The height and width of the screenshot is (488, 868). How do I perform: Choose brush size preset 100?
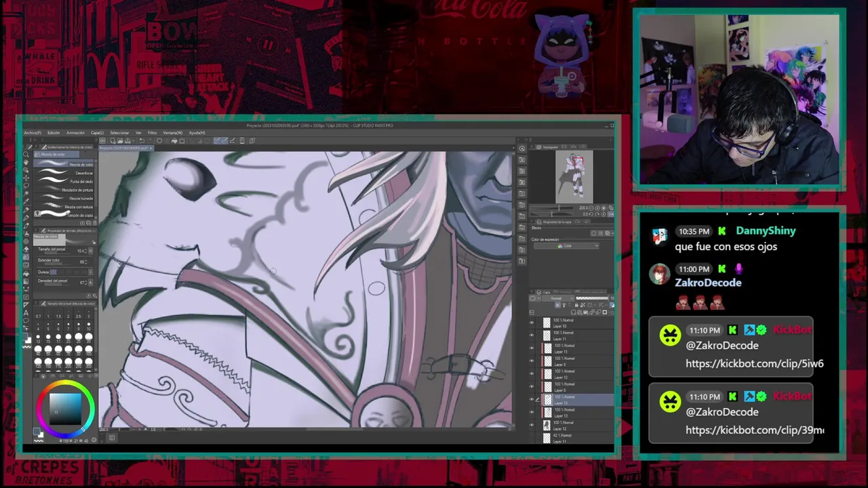89,350
